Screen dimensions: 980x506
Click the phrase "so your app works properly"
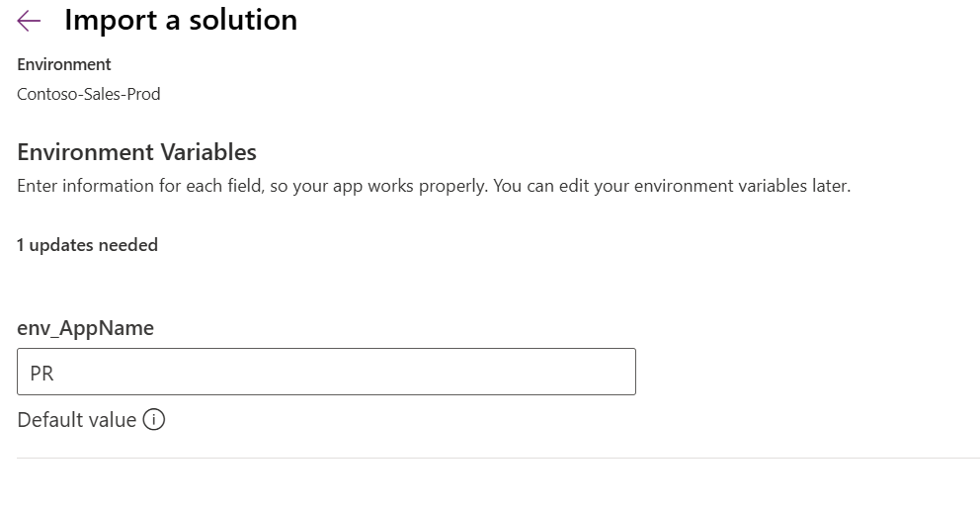coord(377,186)
